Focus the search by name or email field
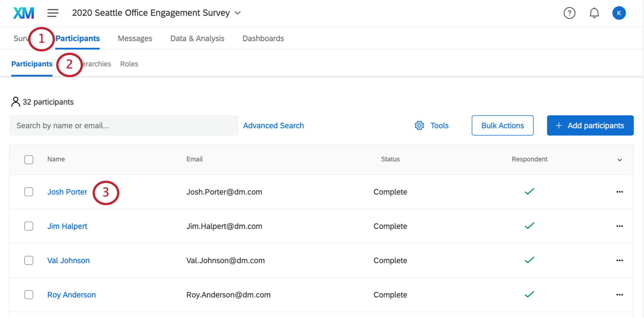The image size is (644, 318). (123, 125)
